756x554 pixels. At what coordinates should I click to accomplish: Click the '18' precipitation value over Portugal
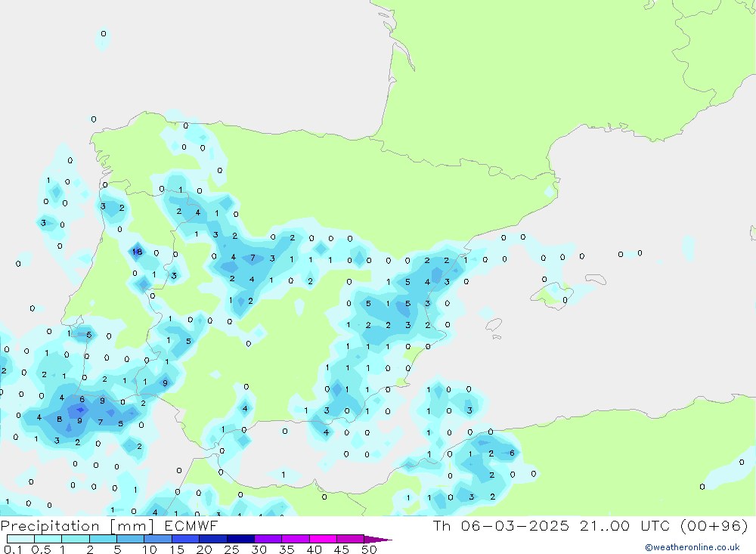tap(138, 251)
